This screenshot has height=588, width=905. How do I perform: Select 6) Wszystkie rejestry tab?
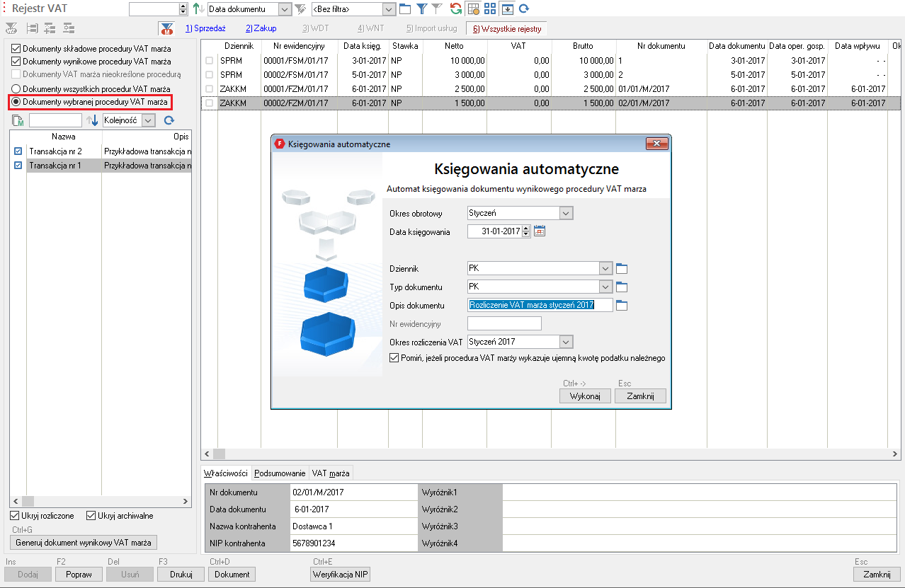(507, 28)
